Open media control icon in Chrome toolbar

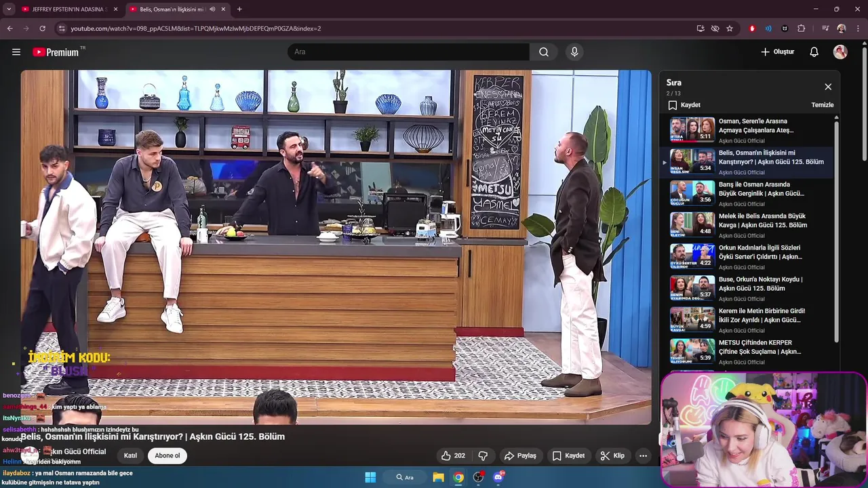click(x=825, y=28)
